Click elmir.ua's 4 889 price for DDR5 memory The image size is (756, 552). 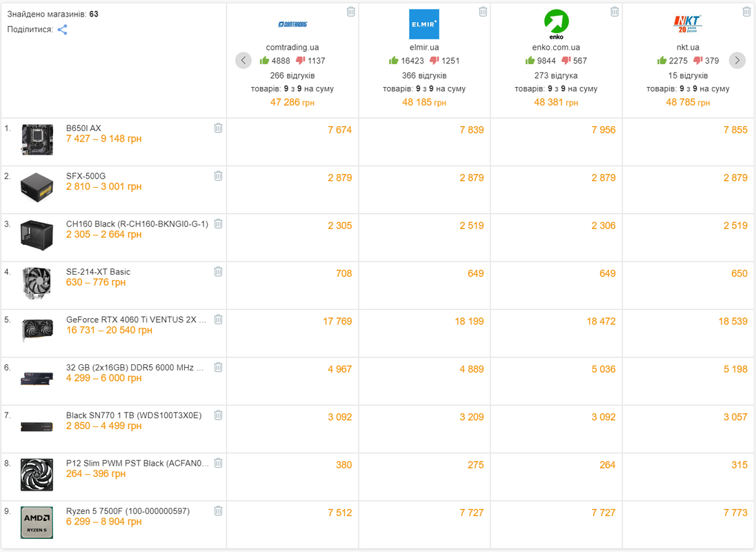472,369
